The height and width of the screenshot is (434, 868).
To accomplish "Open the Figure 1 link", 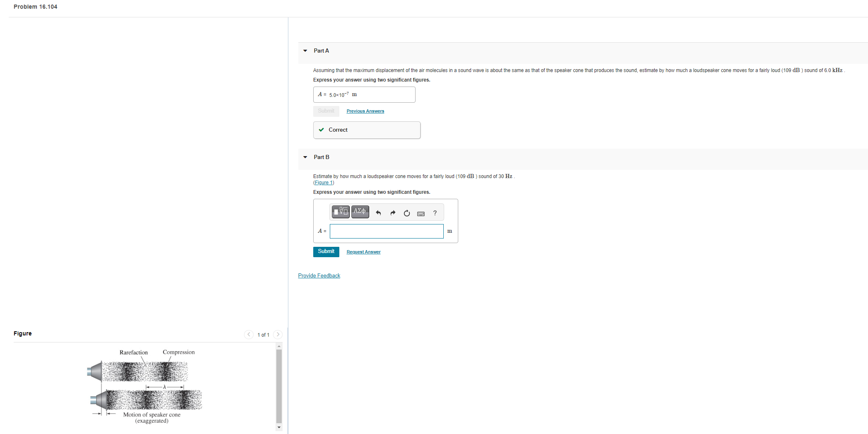I will tap(324, 183).
